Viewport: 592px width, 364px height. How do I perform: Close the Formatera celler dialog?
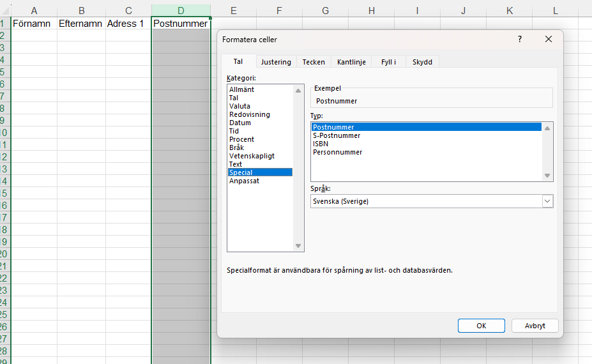549,39
